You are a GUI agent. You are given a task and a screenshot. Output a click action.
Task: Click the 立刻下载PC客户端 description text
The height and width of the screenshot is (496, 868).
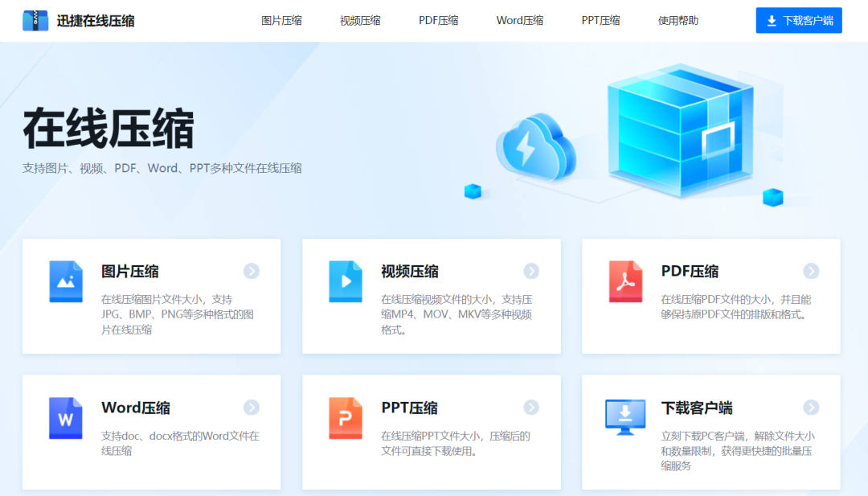click(738, 451)
